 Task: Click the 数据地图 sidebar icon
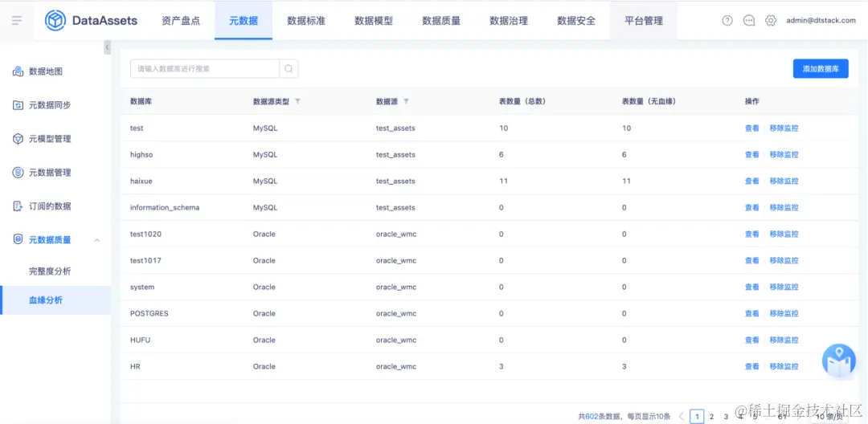18,71
